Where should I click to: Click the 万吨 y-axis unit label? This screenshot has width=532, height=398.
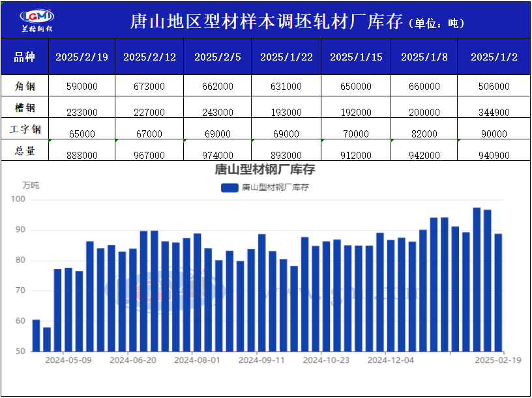31,186
